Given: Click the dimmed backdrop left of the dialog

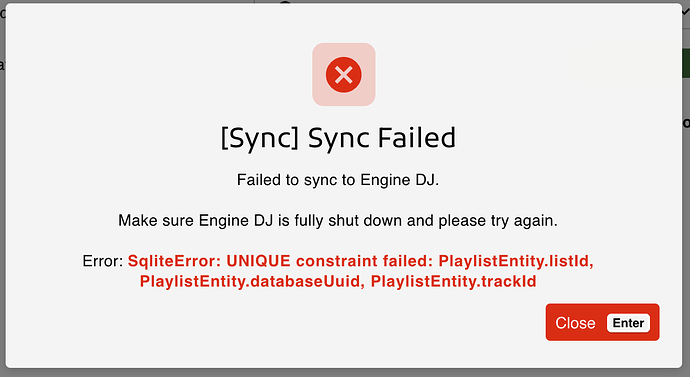Looking at the screenshot, I should tap(2, 189).
